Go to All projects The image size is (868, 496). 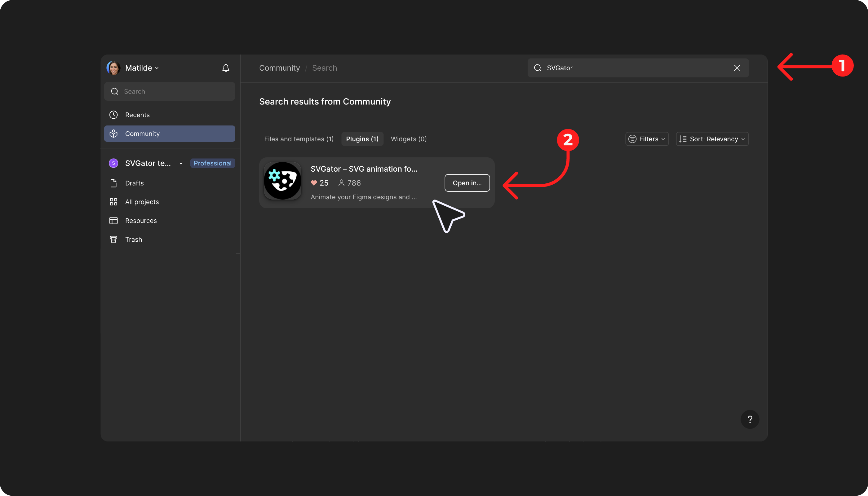(142, 202)
